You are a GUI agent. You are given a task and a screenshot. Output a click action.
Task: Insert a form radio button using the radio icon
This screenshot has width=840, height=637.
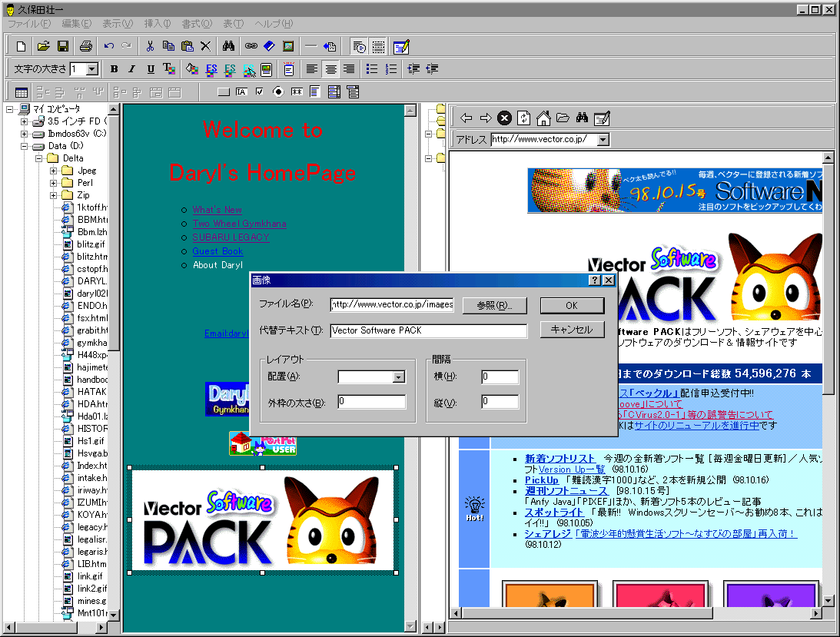point(278,92)
